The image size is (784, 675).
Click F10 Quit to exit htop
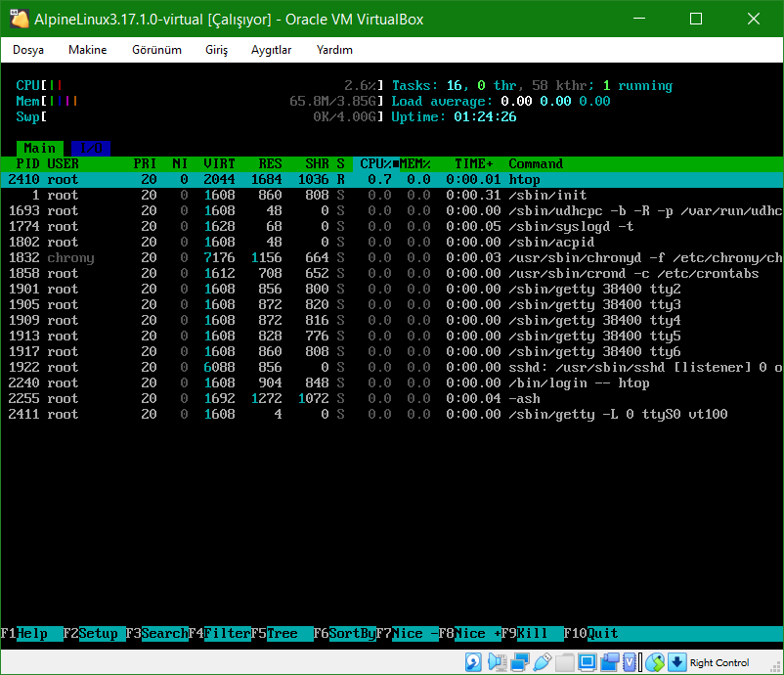pyautogui.click(x=591, y=634)
